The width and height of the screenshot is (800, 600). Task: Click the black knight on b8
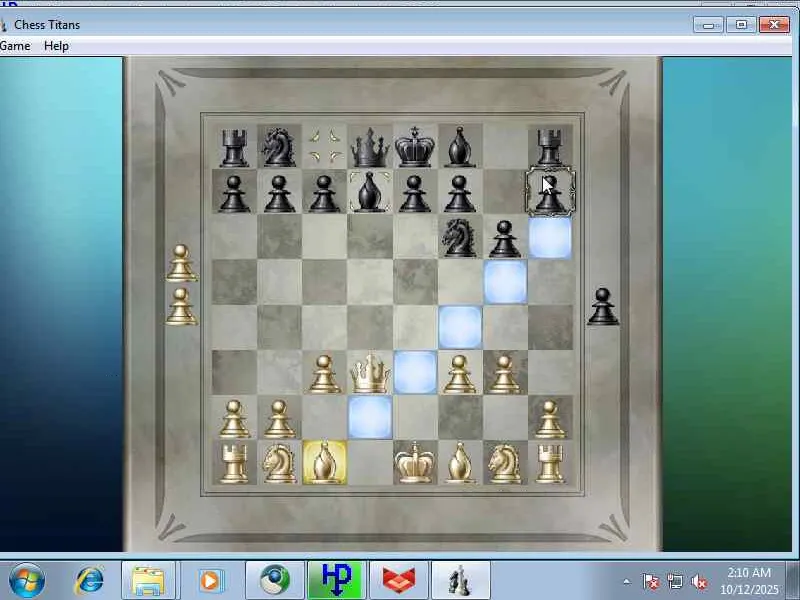click(279, 147)
